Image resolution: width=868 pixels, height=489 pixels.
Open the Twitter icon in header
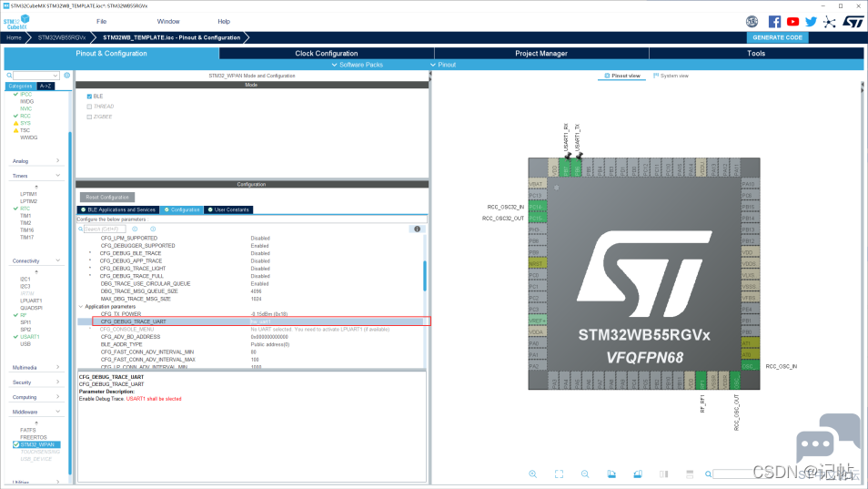coord(811,22)
